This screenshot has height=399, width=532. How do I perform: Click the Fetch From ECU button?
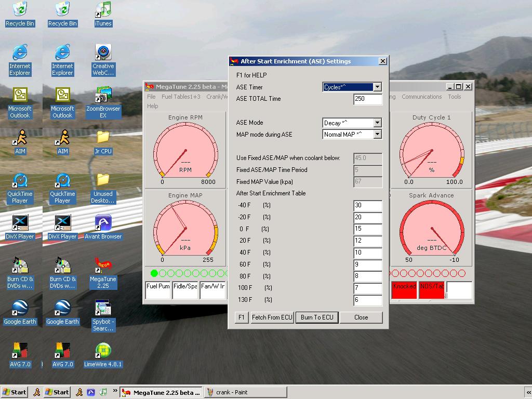point(272,317)
